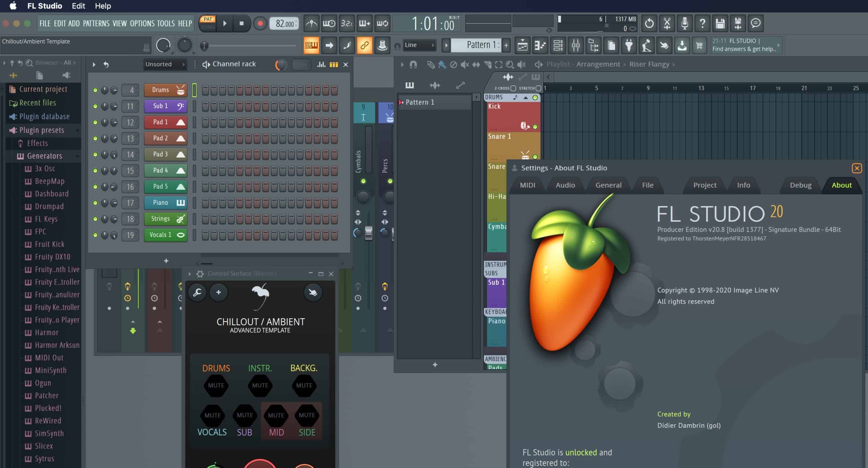
Task: Toggle the link/chain typing keyboard icon
Action: click(x=364, y=45)
